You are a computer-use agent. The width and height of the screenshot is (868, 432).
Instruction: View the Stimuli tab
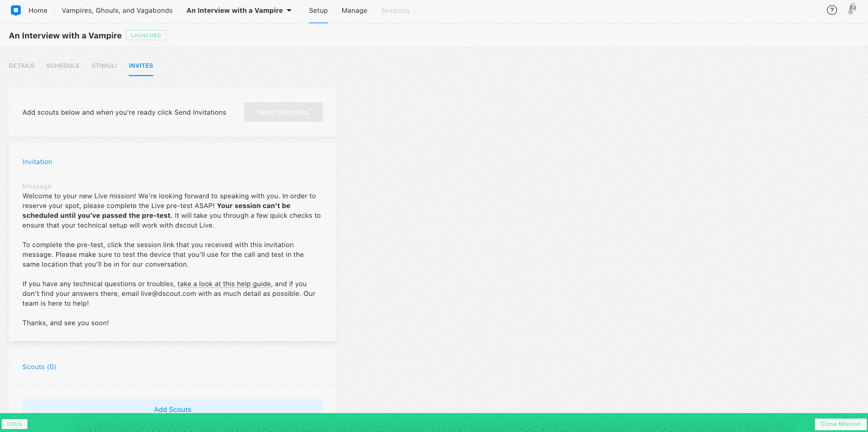pyautogui.click(x=104, y=66)
